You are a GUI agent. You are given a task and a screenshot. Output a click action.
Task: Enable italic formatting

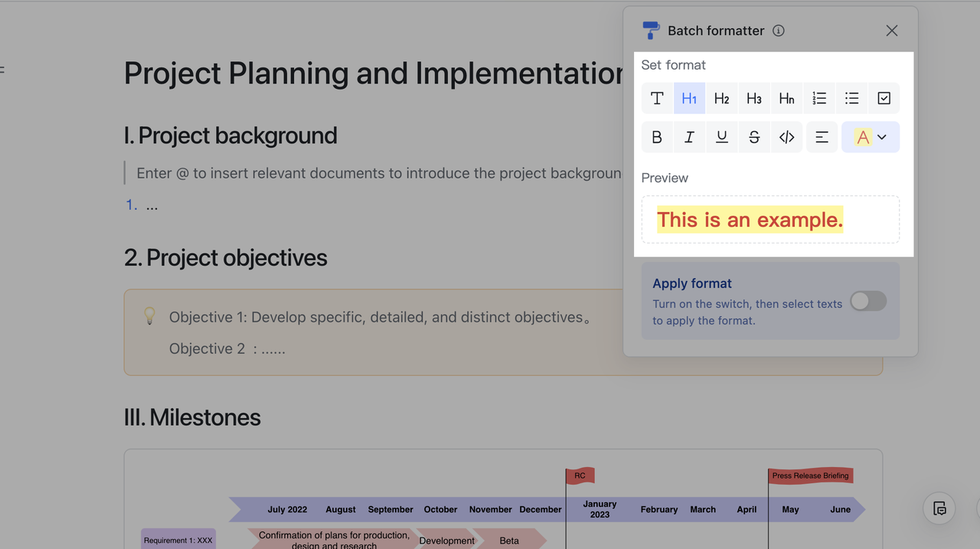click(689, 137)
